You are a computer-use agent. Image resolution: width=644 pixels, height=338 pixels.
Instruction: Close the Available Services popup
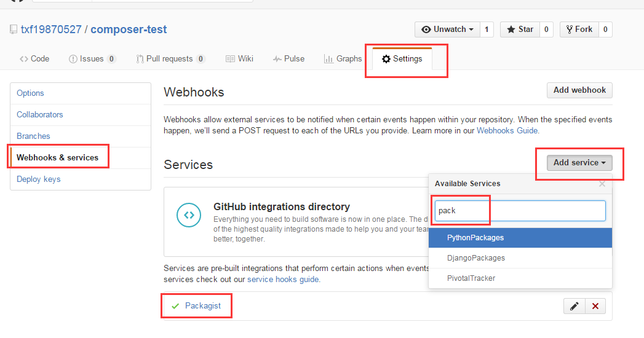(602, 184)
